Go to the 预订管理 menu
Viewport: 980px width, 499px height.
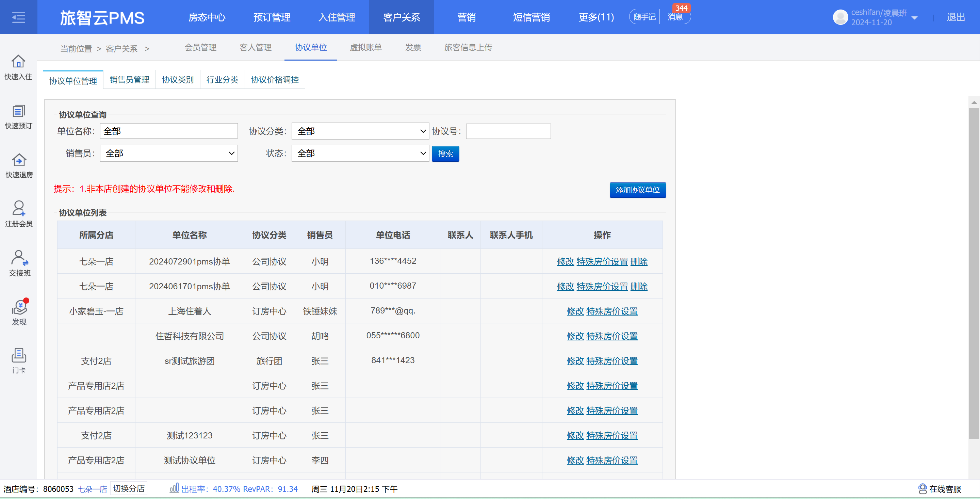pos(272,17)
